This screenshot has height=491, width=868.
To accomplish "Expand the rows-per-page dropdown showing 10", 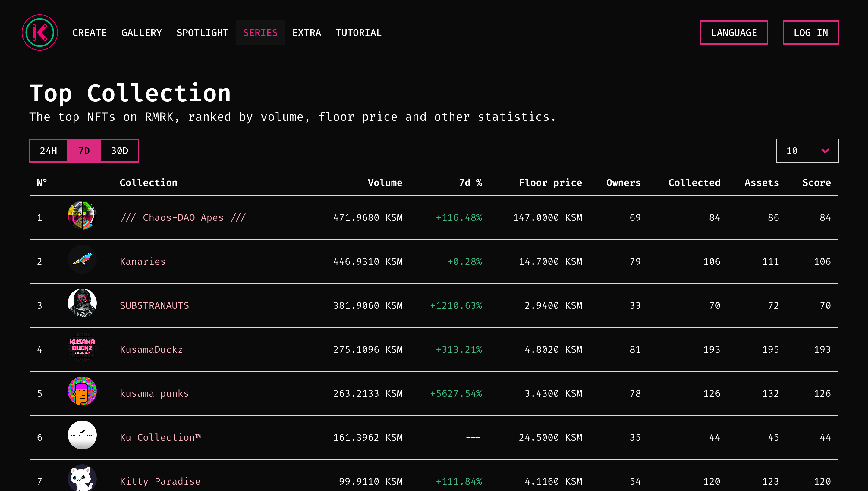I will tap(807, 151).
